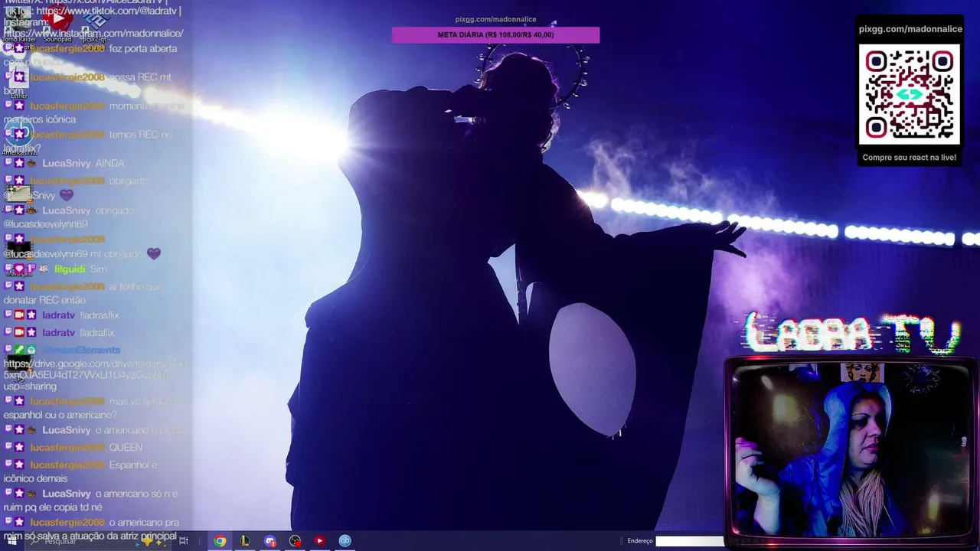Open the Discord taskbar icon
The height and width of the screenshot is (551, 980).
pyautogui.click(x=270, y=541)
